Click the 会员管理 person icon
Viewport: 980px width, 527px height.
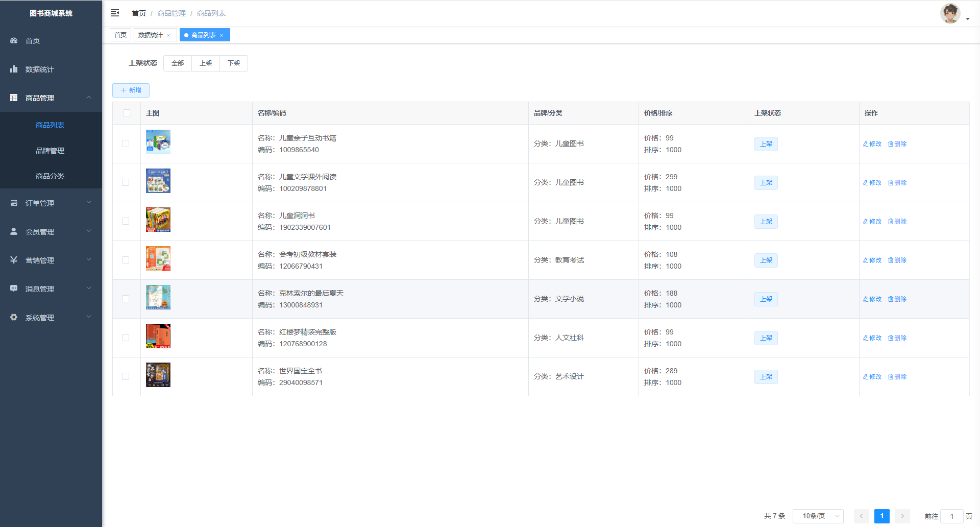pyautogui.click(x=14, y=231)
